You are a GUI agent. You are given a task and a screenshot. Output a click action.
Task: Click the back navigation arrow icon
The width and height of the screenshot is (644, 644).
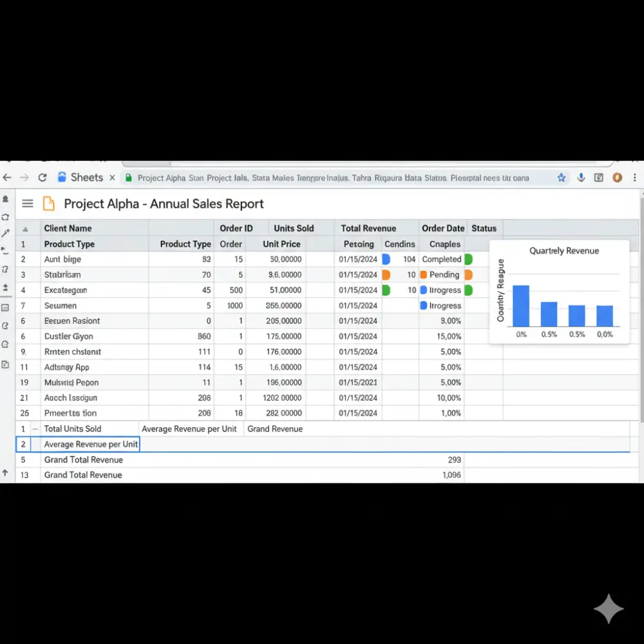pyautogui.click(x=7, y=177)
